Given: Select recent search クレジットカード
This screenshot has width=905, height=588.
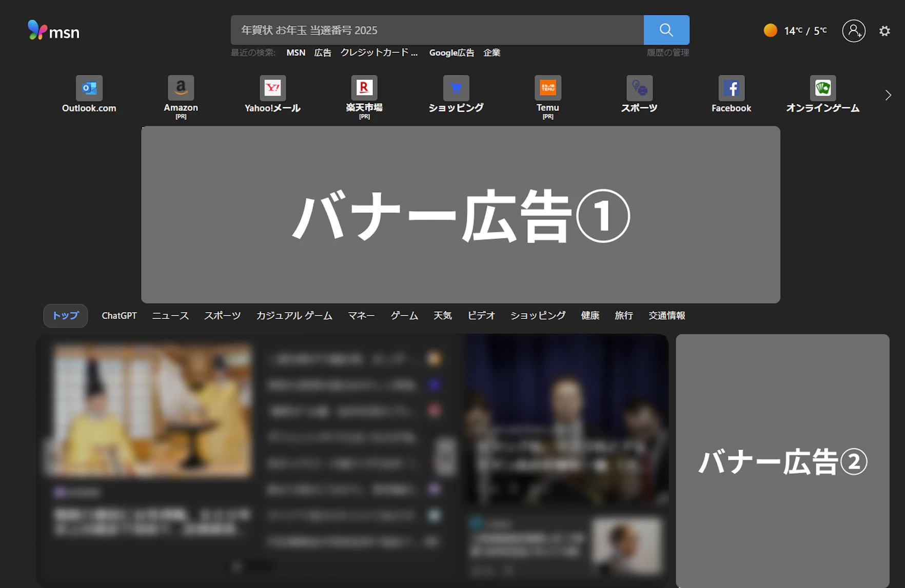Looking at the screenshot, I should pos(379,53).
